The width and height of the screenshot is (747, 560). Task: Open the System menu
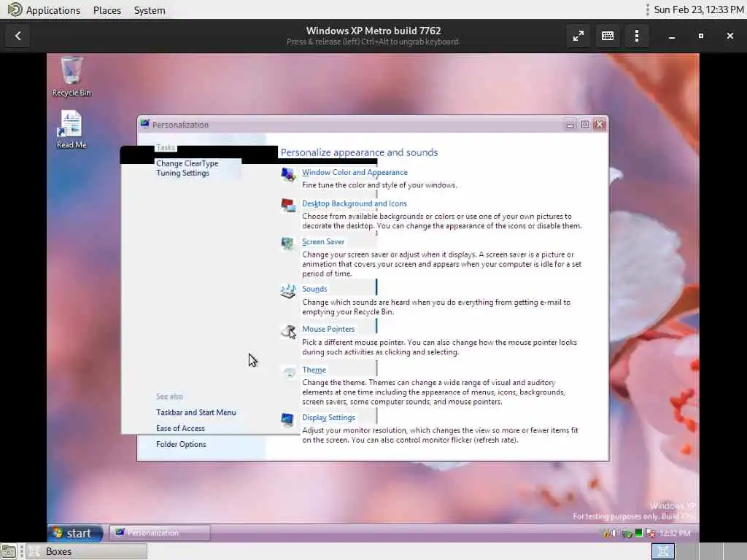150,10
